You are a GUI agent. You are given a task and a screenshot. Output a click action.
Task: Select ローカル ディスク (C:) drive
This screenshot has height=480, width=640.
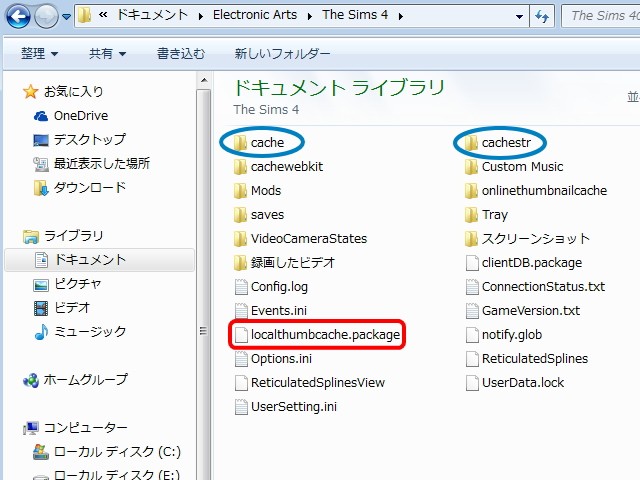coord(107,452)
